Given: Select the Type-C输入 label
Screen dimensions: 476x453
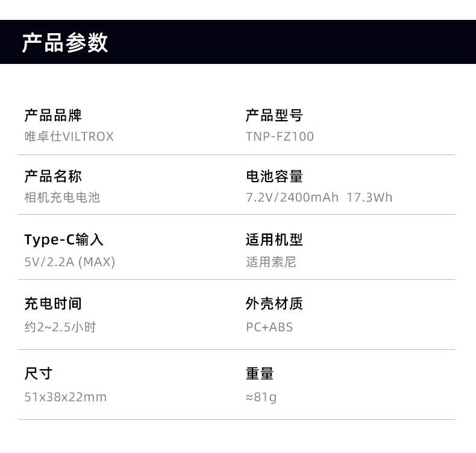Looking at the screenshot, I should pyautogui.click(x=64, y=239).
